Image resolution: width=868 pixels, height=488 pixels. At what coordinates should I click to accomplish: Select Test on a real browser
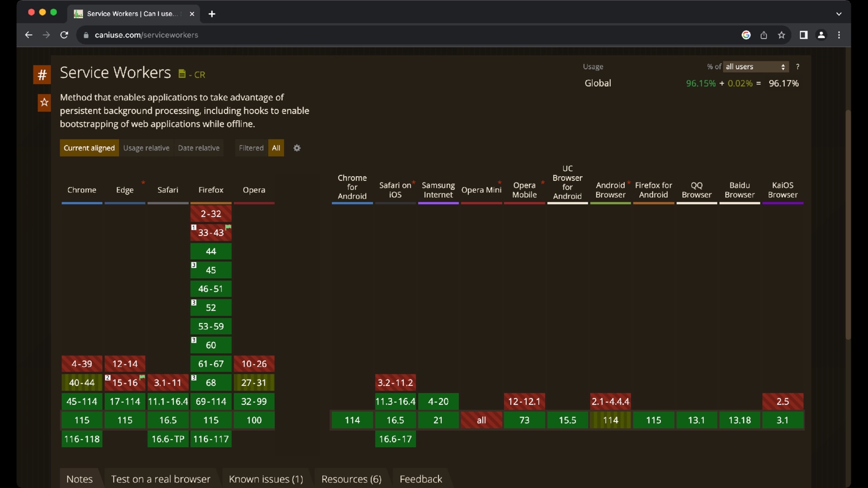tap(160, 479)
